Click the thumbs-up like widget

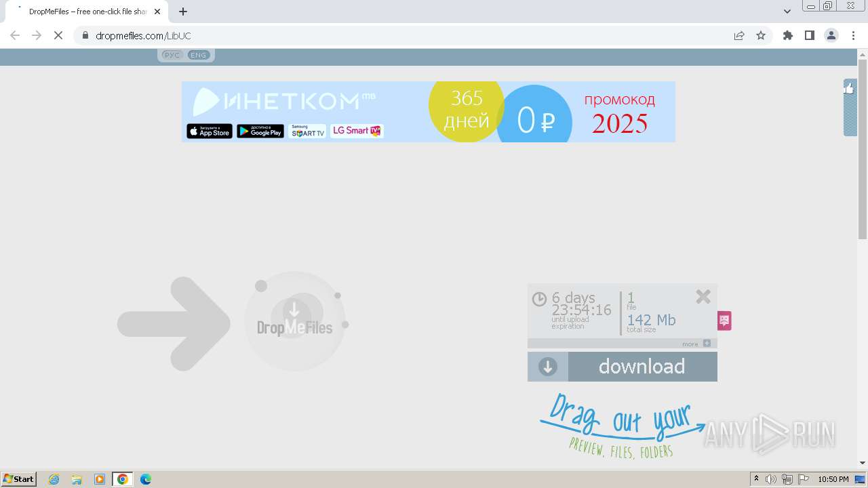850,89
